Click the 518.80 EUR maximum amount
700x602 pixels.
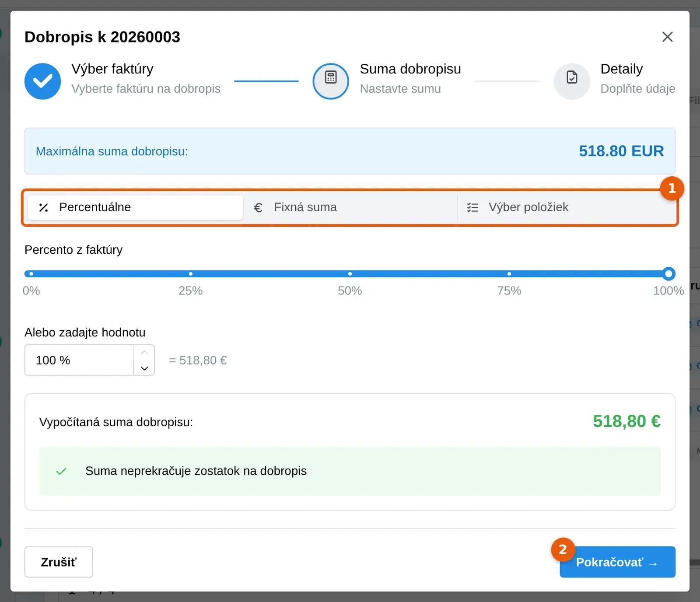click(x=621, y=151)
